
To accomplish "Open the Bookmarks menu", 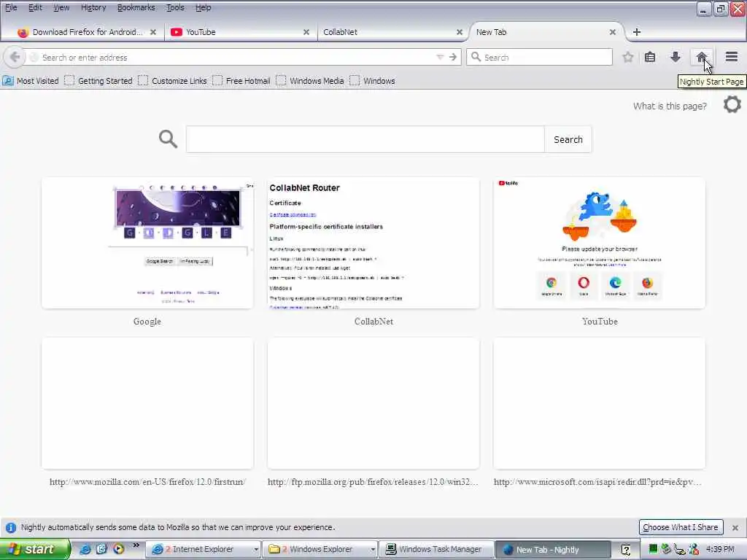I will 136,7.
